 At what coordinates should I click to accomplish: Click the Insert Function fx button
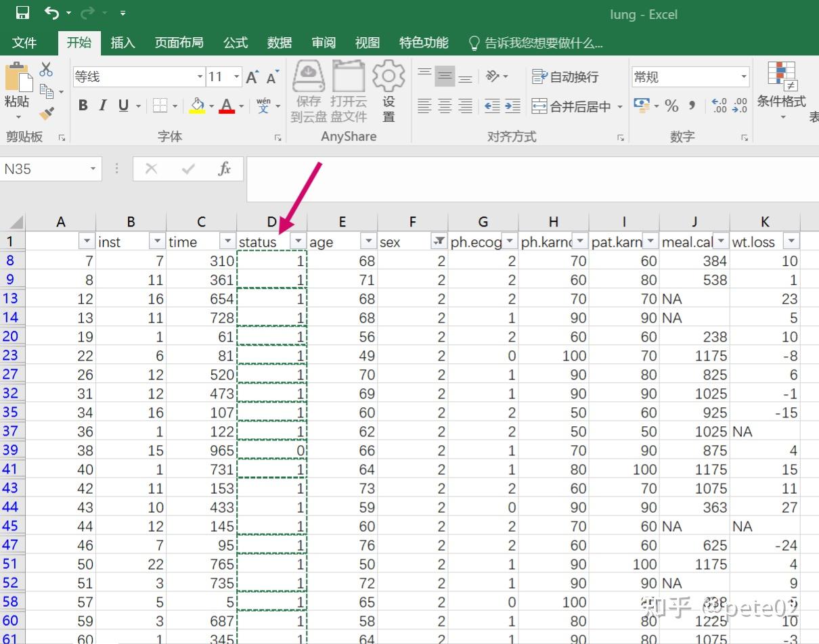pyautogui.click(x=225, y=169)
